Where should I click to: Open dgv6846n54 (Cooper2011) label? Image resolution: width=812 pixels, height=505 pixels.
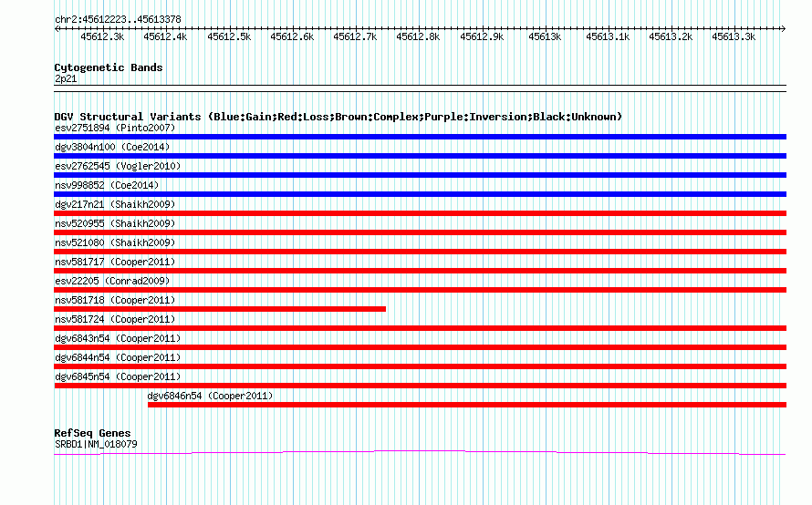pyautogui.click(x=210, y=396)
